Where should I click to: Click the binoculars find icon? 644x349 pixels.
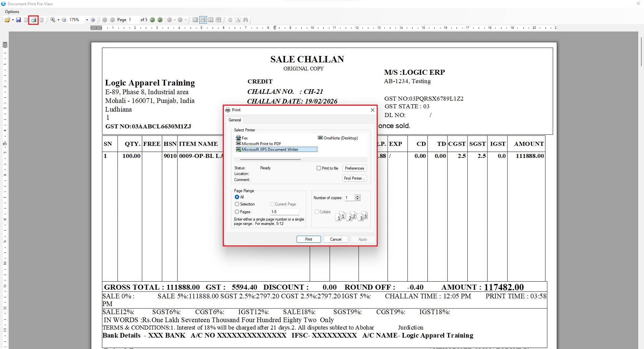pyautogui.click(x=246, y=20)
